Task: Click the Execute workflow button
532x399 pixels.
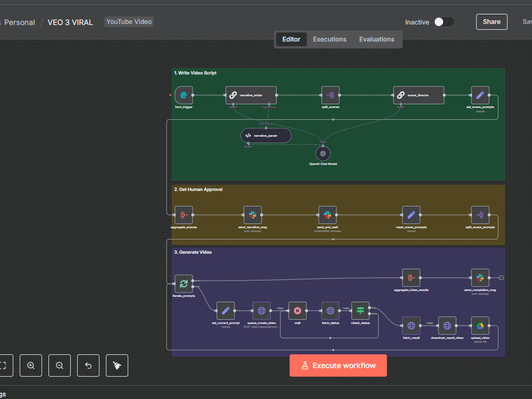Action: tap(338, 365)
